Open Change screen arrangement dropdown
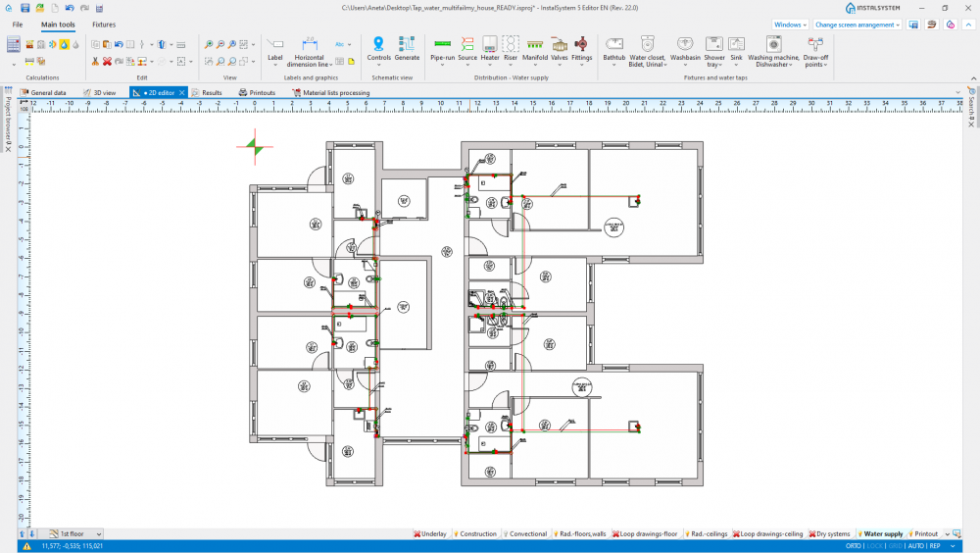 pos(857,24)
